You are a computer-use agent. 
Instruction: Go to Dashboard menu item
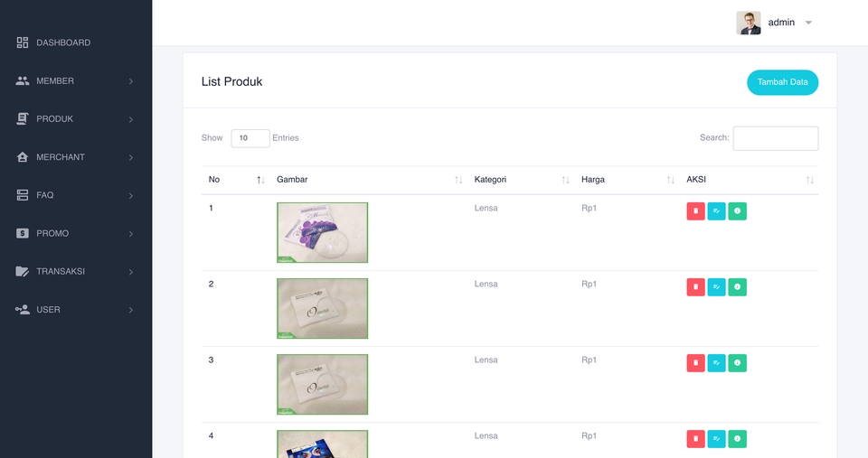pyautogui.click(x=63, y=42)
